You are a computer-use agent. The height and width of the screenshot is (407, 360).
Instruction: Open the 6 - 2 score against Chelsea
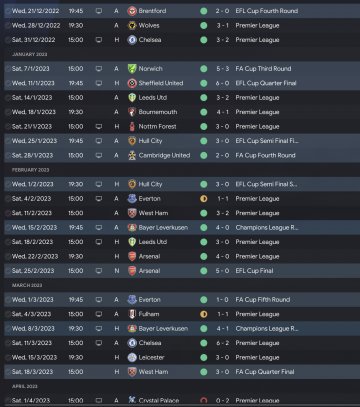pyautogui.click(x=222, y=343)
